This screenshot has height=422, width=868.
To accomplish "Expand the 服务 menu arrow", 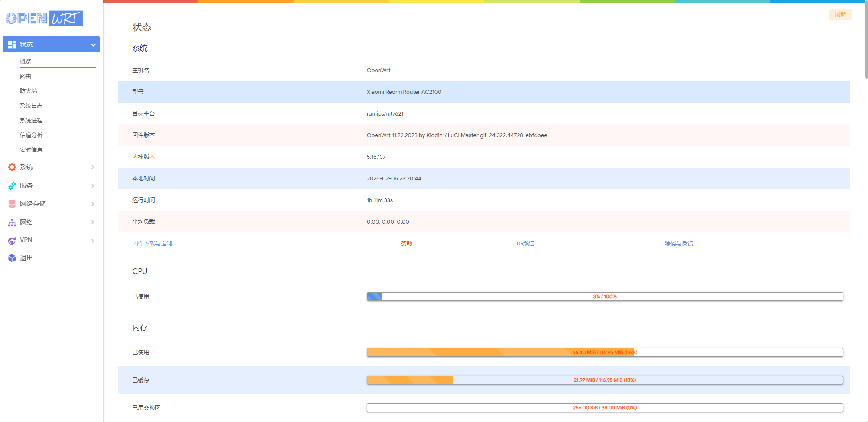I will pos(93,186).
